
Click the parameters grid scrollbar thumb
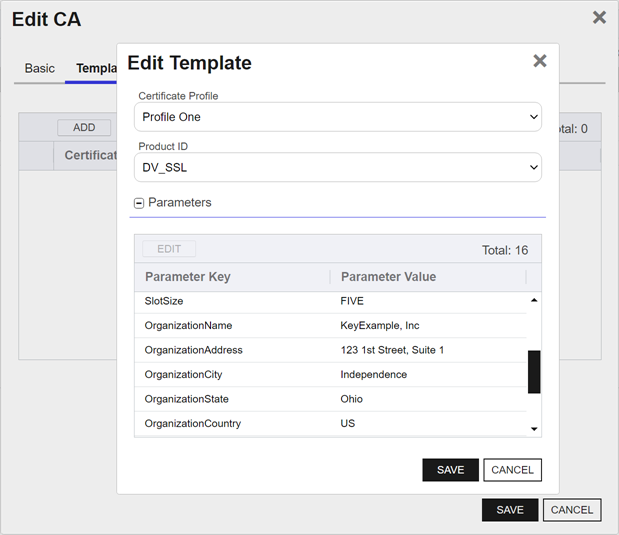[x=534, y=371]
